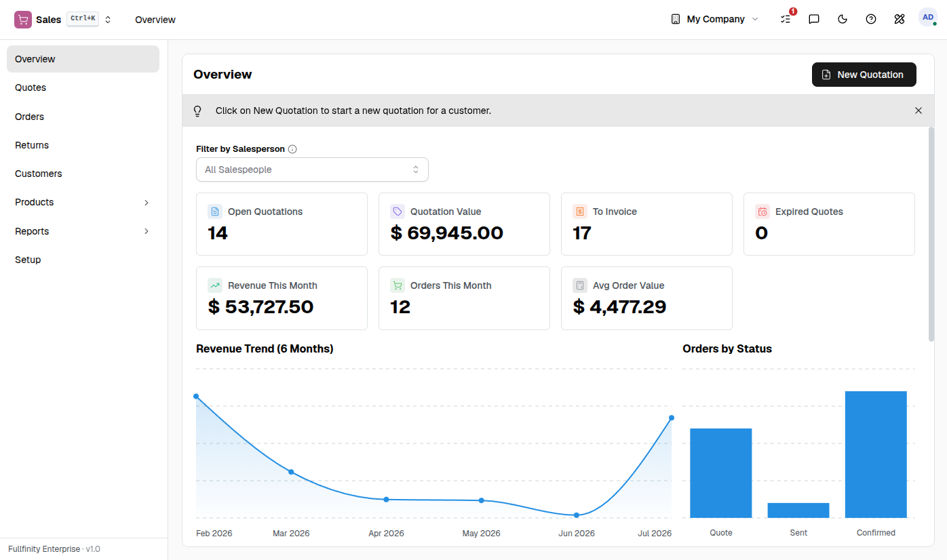The width and height of the screenshot is (947, 560).
Task: Click the Feb 2026 data point on revenue chart
Action: 196,396
